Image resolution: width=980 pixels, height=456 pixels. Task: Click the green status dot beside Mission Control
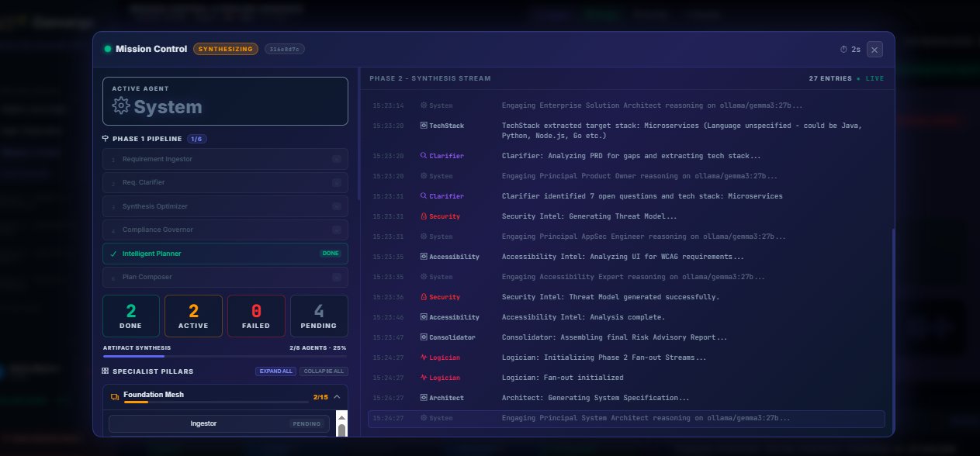(x=107, y=49)
